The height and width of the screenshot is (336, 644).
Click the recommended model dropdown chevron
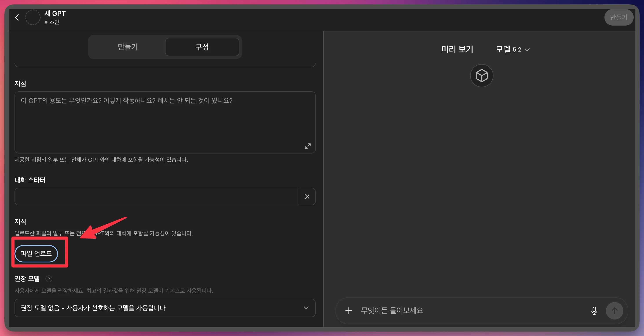coord(306,308)
